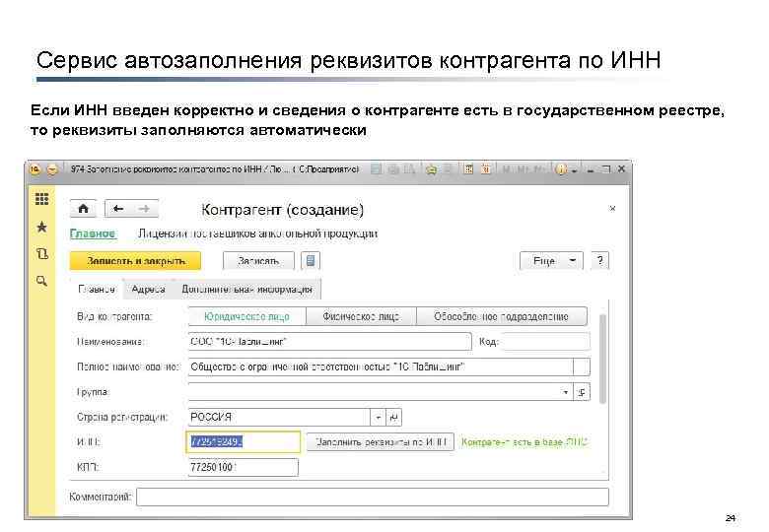Click the button at end of Полное наименование field
Screen dimensions: 769x532
[x=581, y=366]
